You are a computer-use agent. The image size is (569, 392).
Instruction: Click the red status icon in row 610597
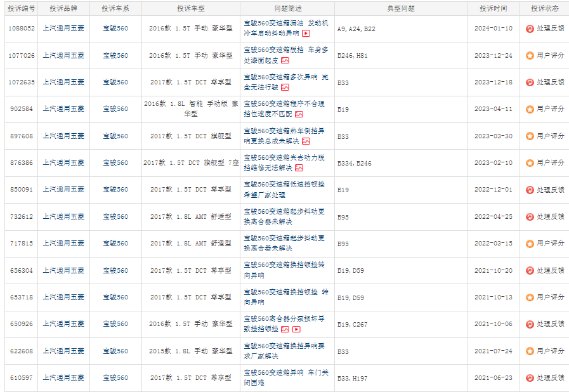coord(530,378)
